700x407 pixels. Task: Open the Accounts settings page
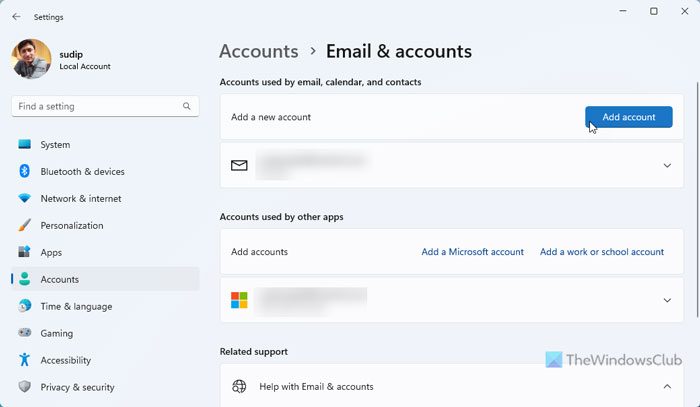[59, 280]
